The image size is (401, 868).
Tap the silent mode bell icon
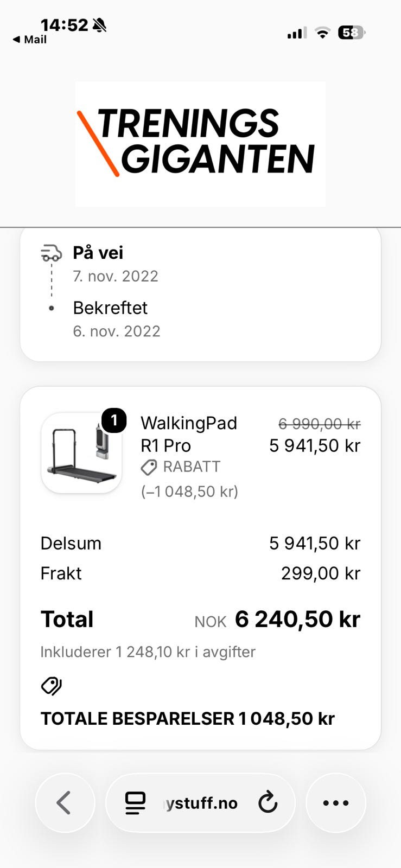click(99, 25)
